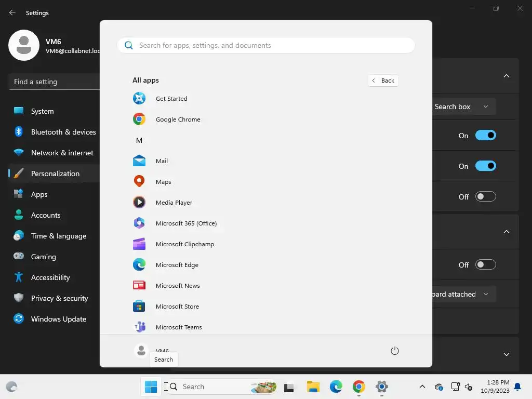Open Microsoft News icon
Viewport: 532px width, 399px height.
click(139, 286)
